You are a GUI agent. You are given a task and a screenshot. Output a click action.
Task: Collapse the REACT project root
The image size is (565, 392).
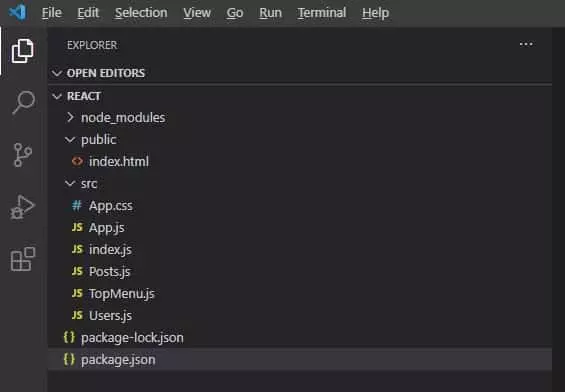click(57, 96)
